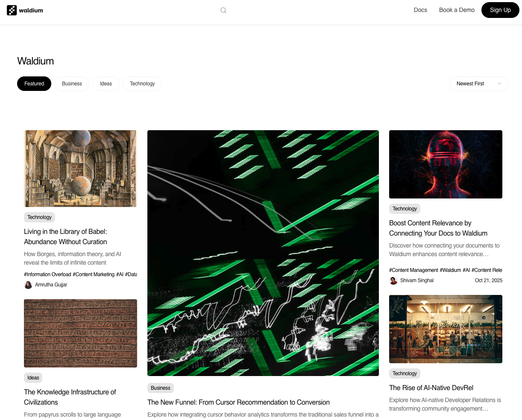Click the Book a Demo link
This screenshot has height=420, width=522.
(x=457, y=10)
